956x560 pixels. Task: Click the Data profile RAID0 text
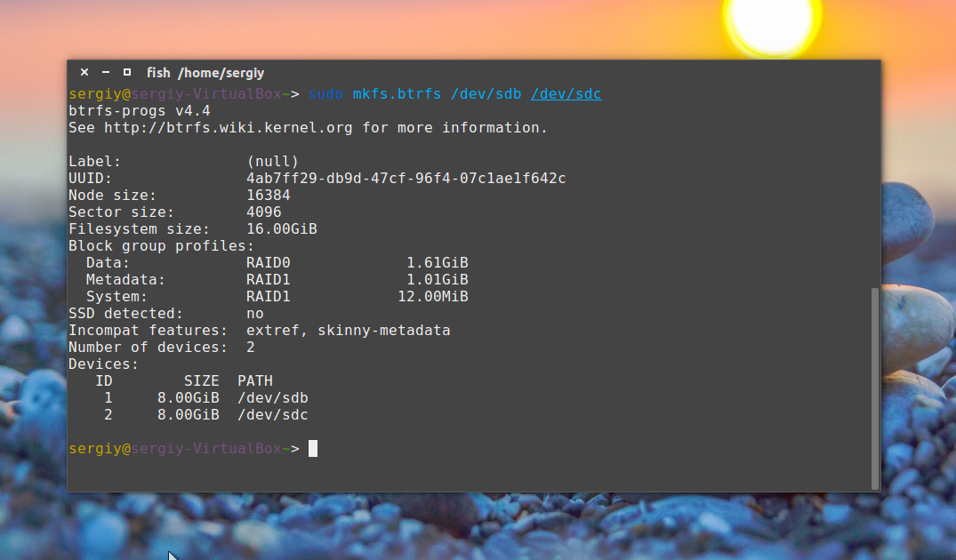pyautogui.click(x=269, y=262)
